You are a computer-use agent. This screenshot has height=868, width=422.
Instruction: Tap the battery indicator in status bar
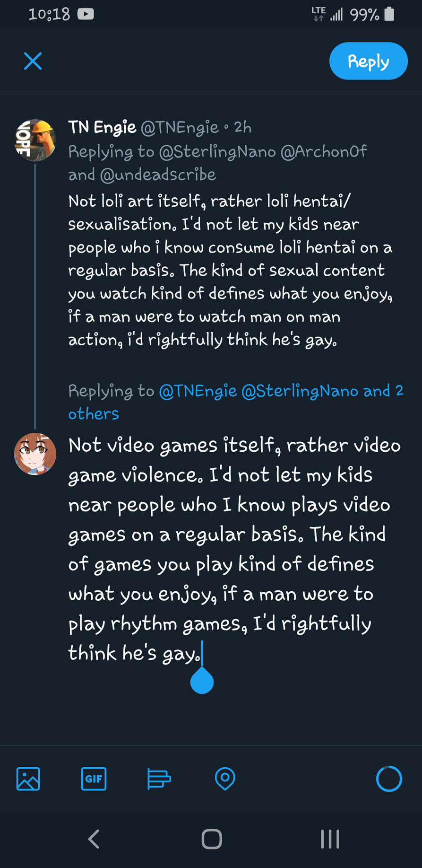(389, 14)
